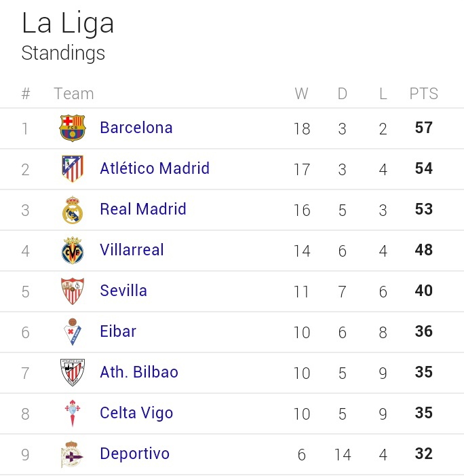Click the Atlético Madrid crest icon
The image size is (464, 476).
tap(73, 168)
